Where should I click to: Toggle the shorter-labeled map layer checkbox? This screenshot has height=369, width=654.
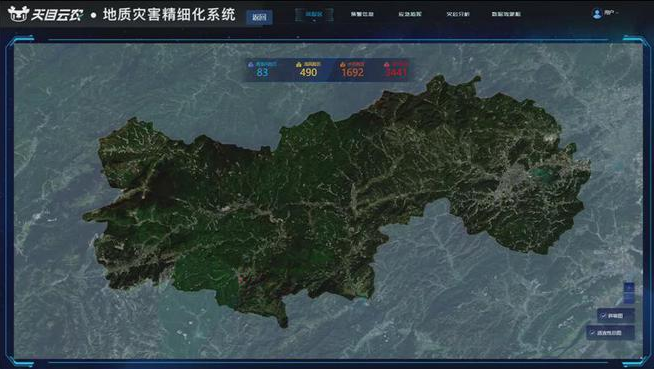tap(603, 316)
